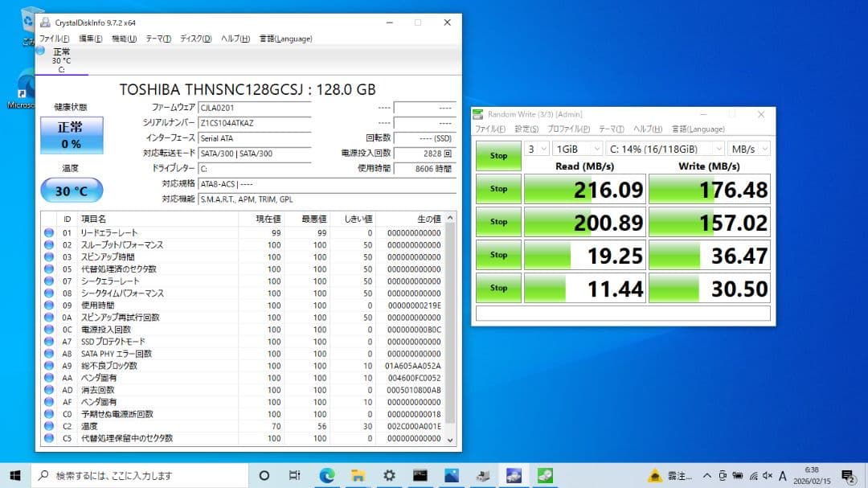
Task: Click SMART list scrollbar down arrow
Action: (x=450, y=440)
